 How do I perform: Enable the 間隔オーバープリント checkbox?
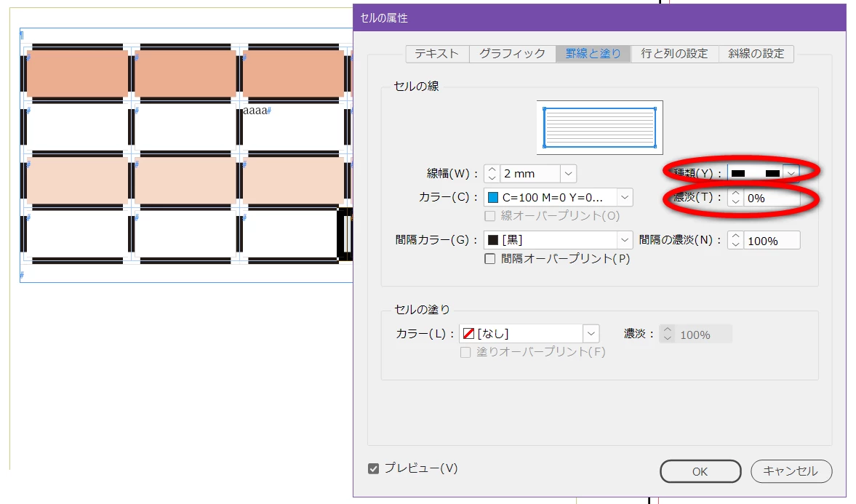click(x=490, y=258)
